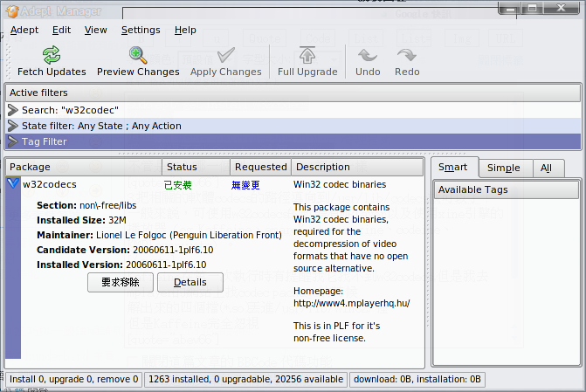Viewport: 586px width, 392px height.
Task: Click the Available Tags header
Action: (x=506, y=189)
